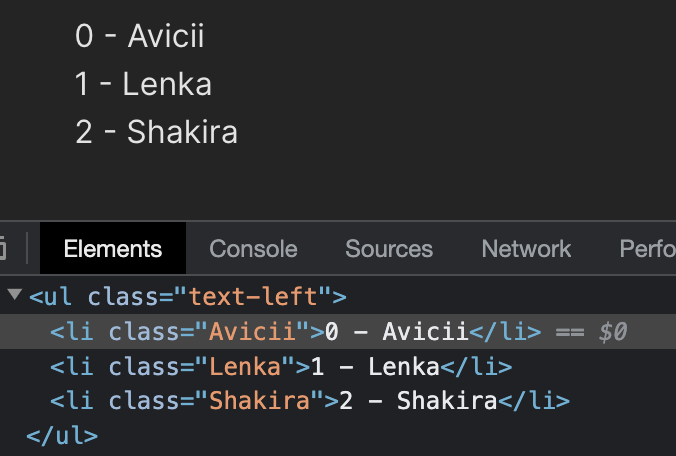This screenshot has height=456, width=676.
Task: Open the Performance tab
Action: click(647, 249)
